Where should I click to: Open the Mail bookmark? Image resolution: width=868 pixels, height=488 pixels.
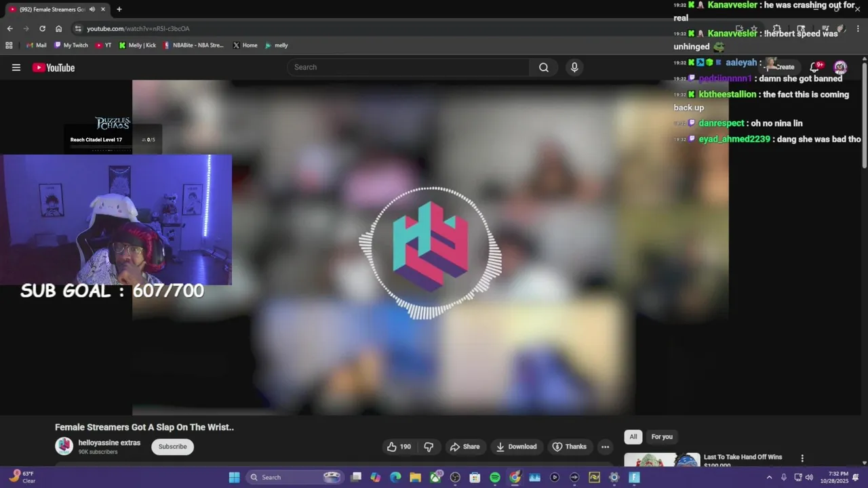pos(37,45)
